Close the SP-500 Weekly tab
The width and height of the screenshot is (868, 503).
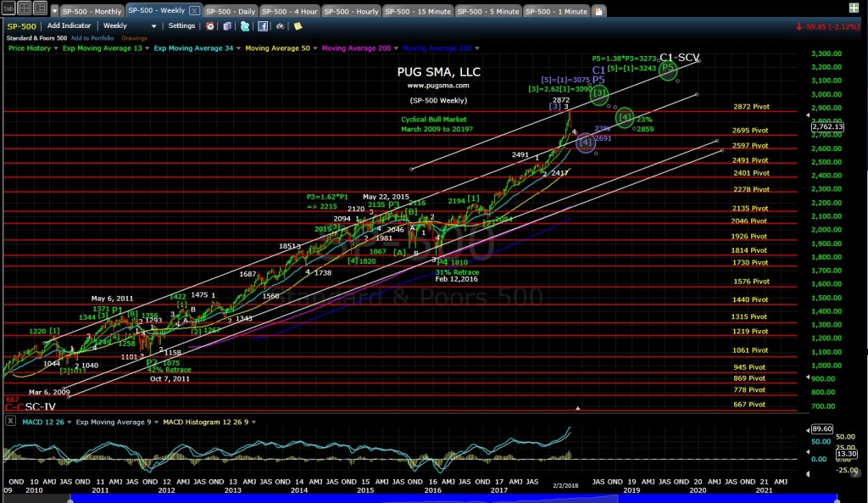[194, 10]
